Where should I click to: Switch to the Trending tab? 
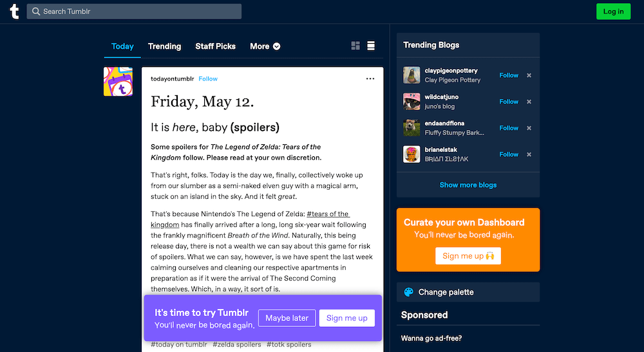tap(164, 46)
